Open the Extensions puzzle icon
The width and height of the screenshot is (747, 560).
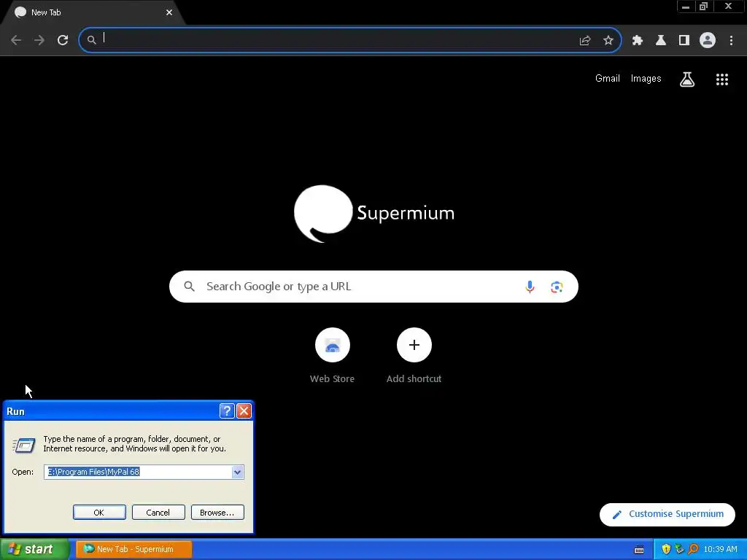tap(638, 41)
